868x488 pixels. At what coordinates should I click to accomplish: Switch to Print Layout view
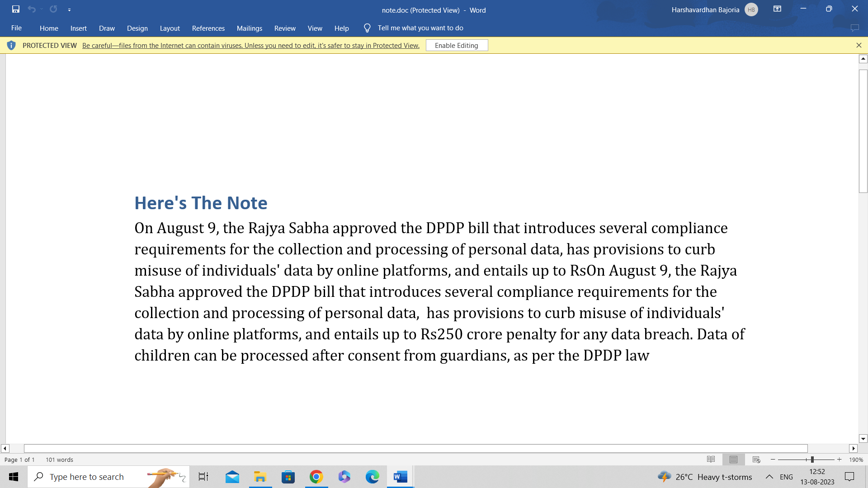click(733, 460)
